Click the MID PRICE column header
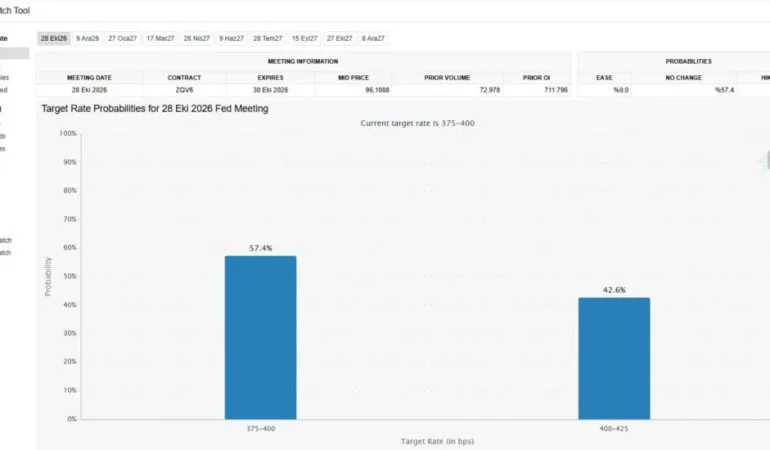 coord(354,78)
